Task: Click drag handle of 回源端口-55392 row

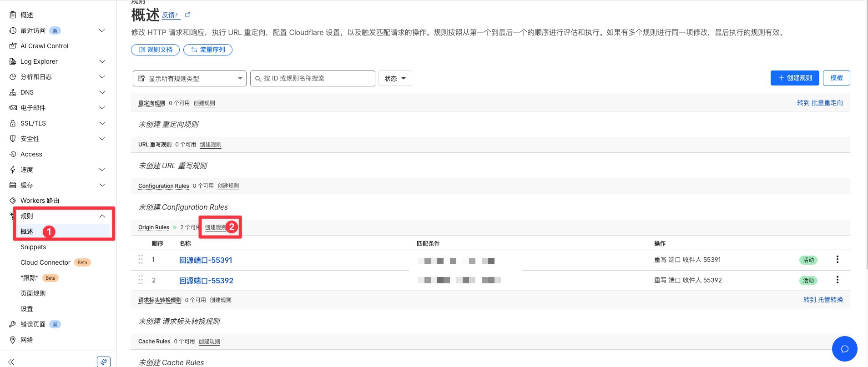Action: [x=141, y=280]
